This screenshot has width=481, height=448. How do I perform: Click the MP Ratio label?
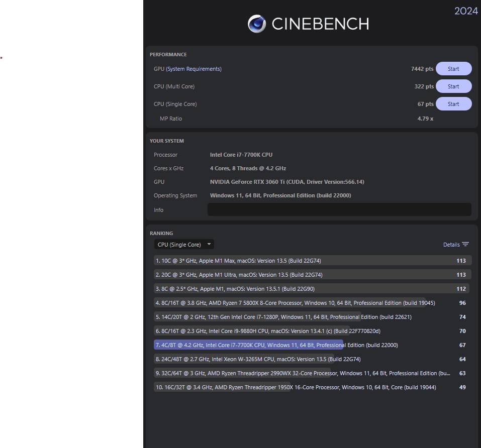171,119
